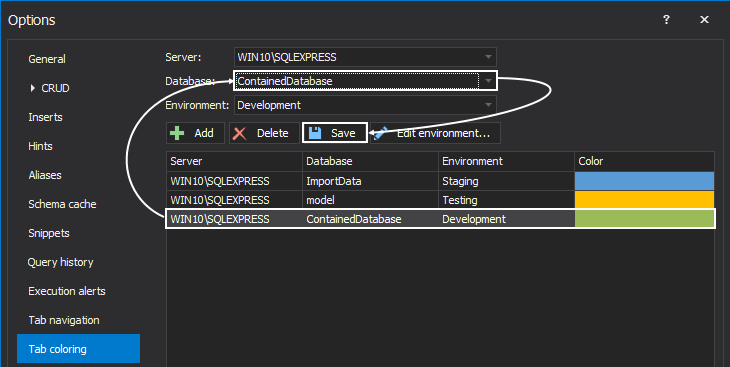Select the CRUD options page
730x367 pixels.
pos(55,88)
